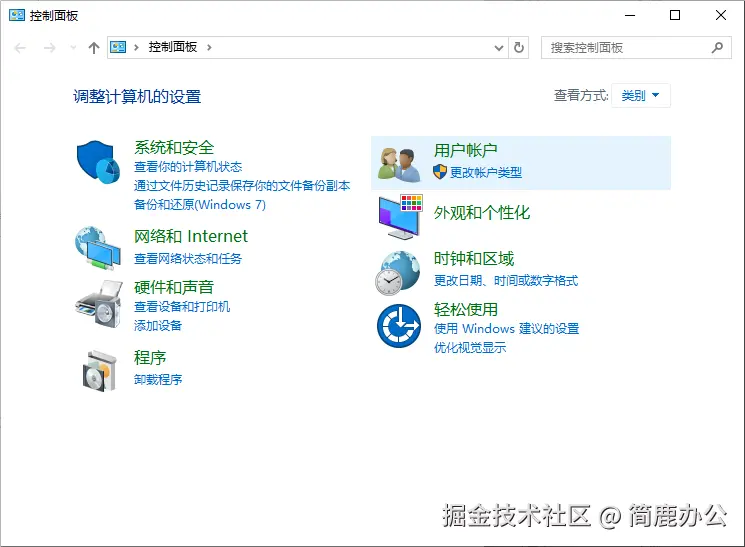The image size is (745, 547).
Task: Open 通过文件历史记录保存你的文件备份副本 link
Action: coord(242,186)
